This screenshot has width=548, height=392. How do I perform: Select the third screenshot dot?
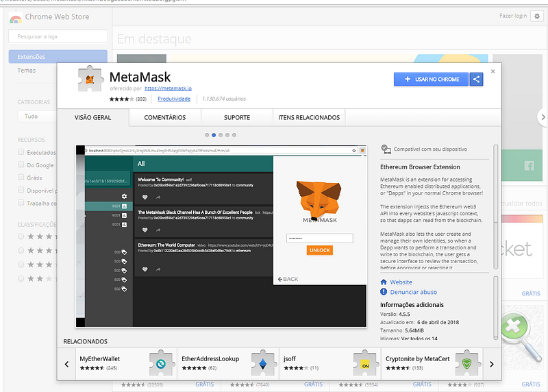click(221, 135)
